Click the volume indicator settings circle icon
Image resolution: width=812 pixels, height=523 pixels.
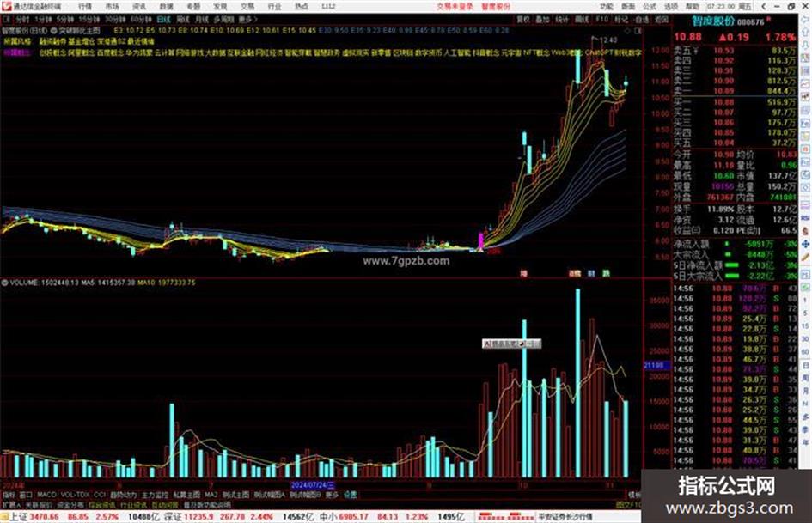click(4, 283)
